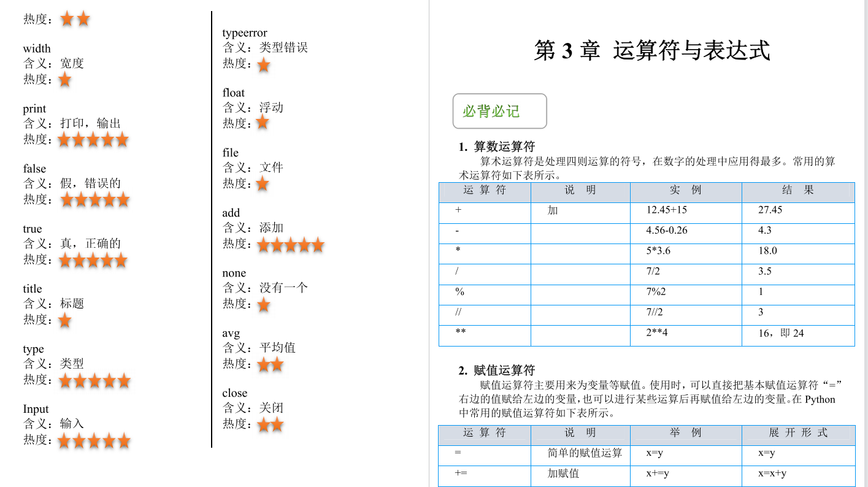The image size is (868, 487).
Task: Click the single star under typeerror
Action: pyautogui.click(x=264, y=64)
